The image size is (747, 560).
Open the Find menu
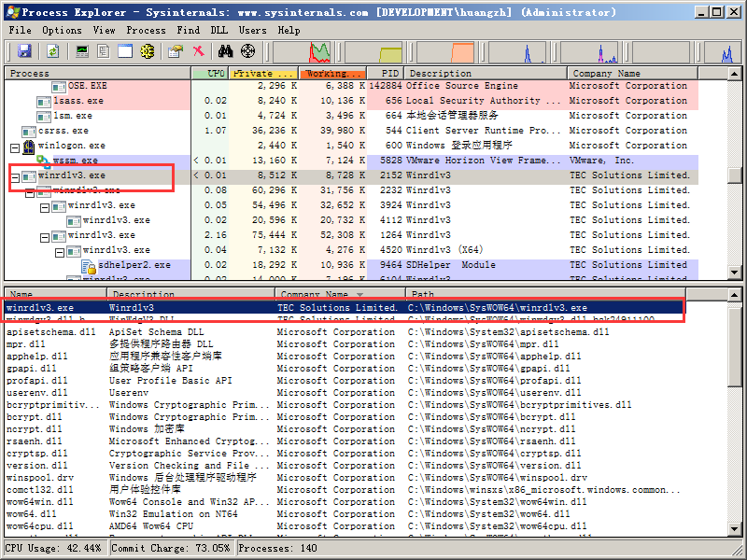(189, 30)
